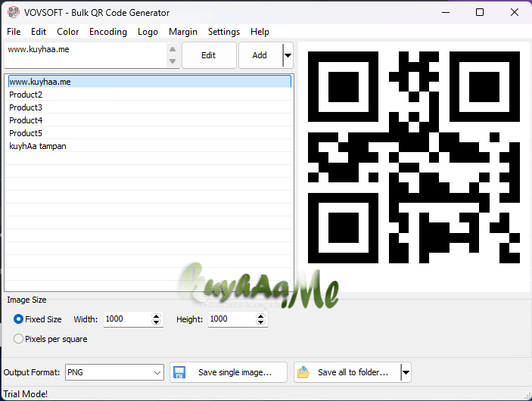This screenshot has width=532, height=401.
Task: Open the Help menu
Action: pyautogui.click(x=260, y=32)
